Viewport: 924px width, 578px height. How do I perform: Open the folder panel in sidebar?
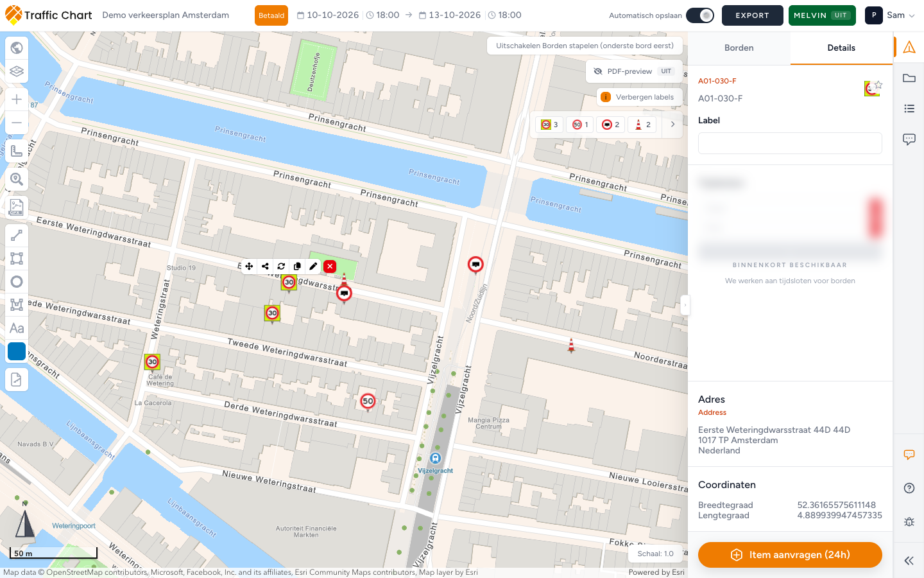(x=909, y=78)
